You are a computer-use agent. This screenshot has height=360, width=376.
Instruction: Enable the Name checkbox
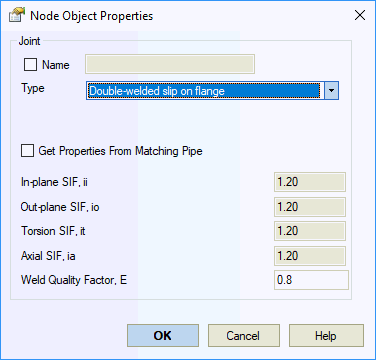[30, 64]
